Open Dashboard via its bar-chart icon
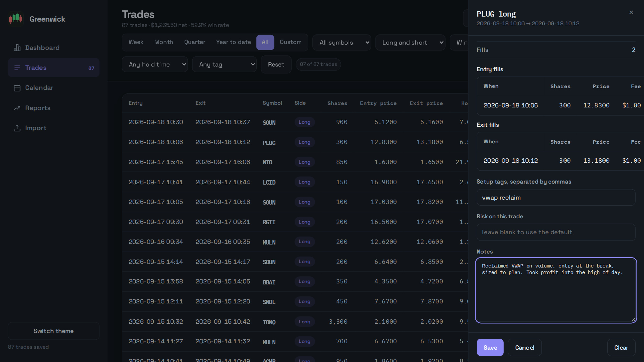644x362 pixels. [17, 48]
